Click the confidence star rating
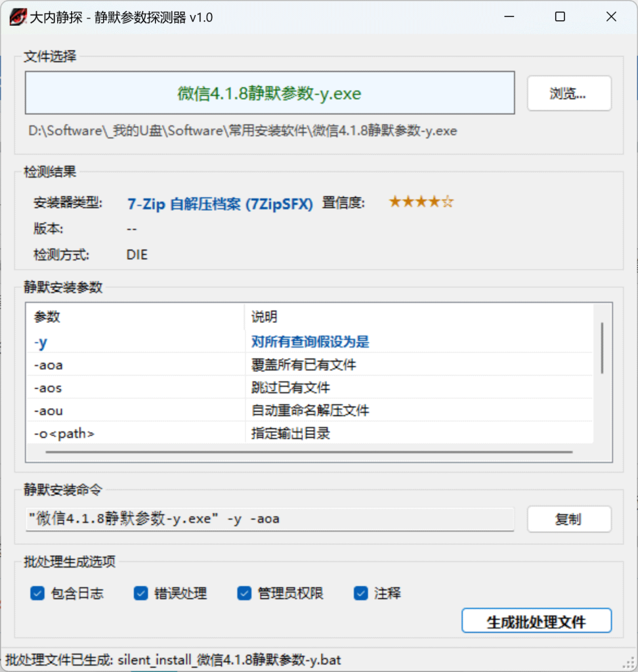The height and width of the screenshot is (672, 638). tap(421, 201)
